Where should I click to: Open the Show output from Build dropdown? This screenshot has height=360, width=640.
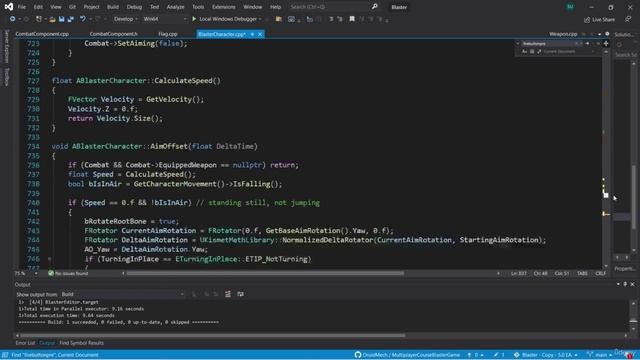[x=123, y=294]
